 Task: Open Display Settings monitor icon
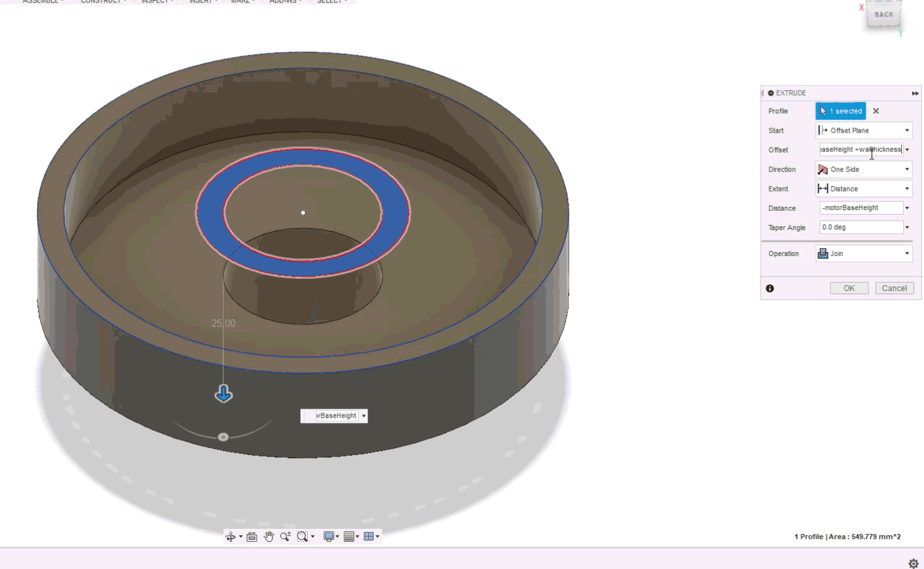(329, 537)
